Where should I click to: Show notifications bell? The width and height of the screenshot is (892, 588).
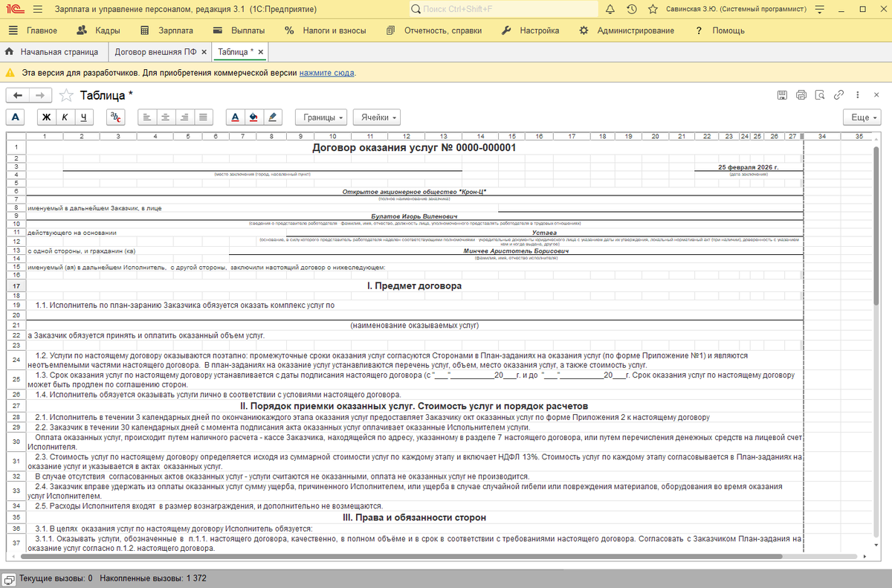click(610, 10)
